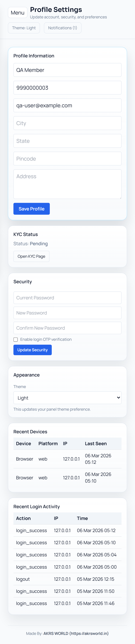Click the QA Member name field

tap(67, 70)
